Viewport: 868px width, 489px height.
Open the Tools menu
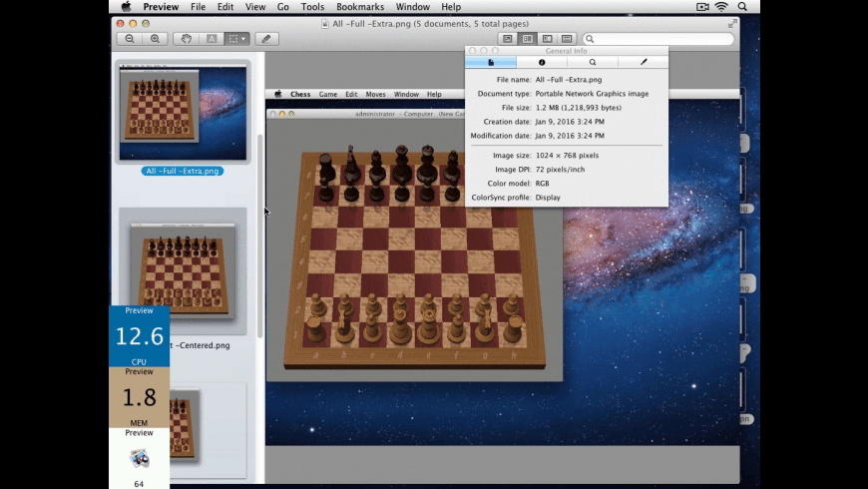[x=312, y=7]
